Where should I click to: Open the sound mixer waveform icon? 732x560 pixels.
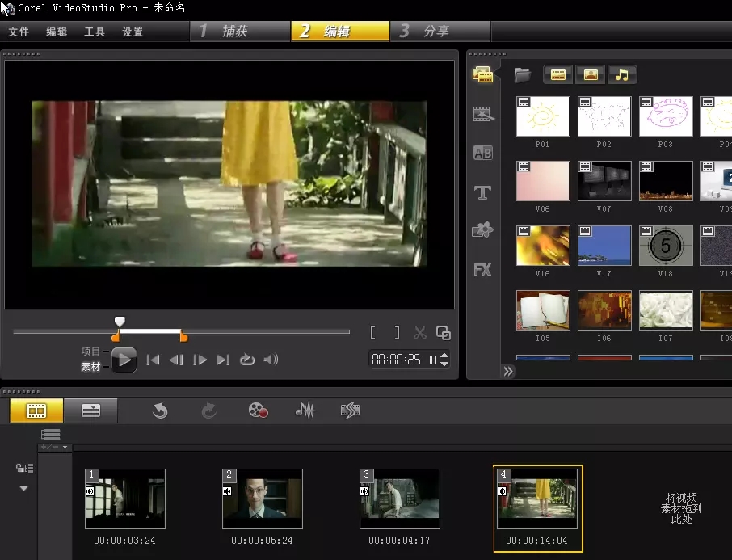point(305,411)
